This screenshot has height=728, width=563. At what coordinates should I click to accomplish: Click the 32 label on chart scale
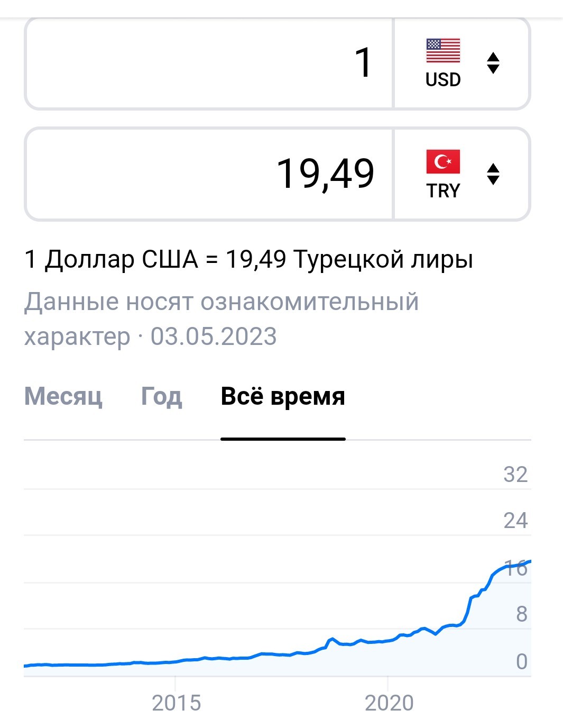coord(515,475)
